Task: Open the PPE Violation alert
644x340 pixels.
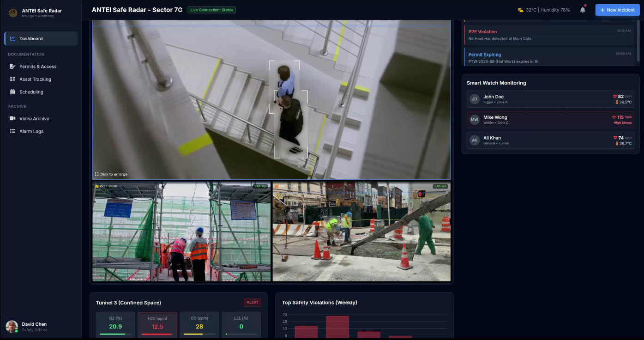Action: [549, 35]
